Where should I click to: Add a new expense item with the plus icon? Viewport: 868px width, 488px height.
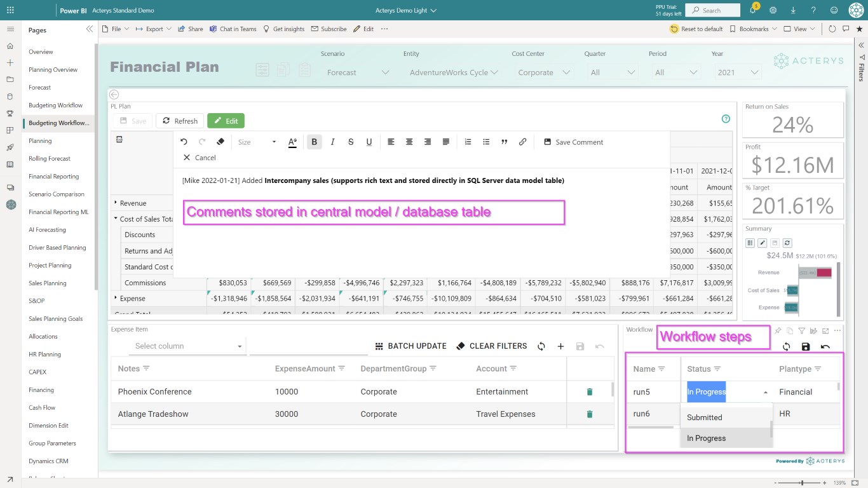pos(560,346)
